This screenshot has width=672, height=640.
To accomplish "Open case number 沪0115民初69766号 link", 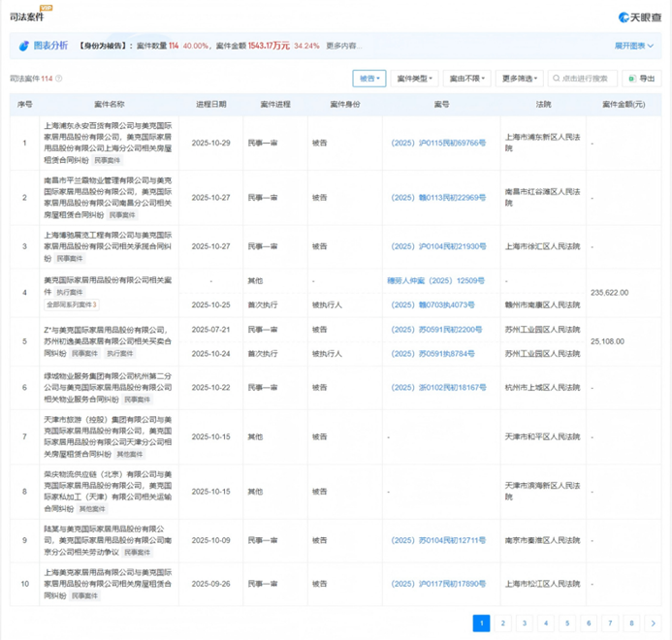I will click(440, 144).
